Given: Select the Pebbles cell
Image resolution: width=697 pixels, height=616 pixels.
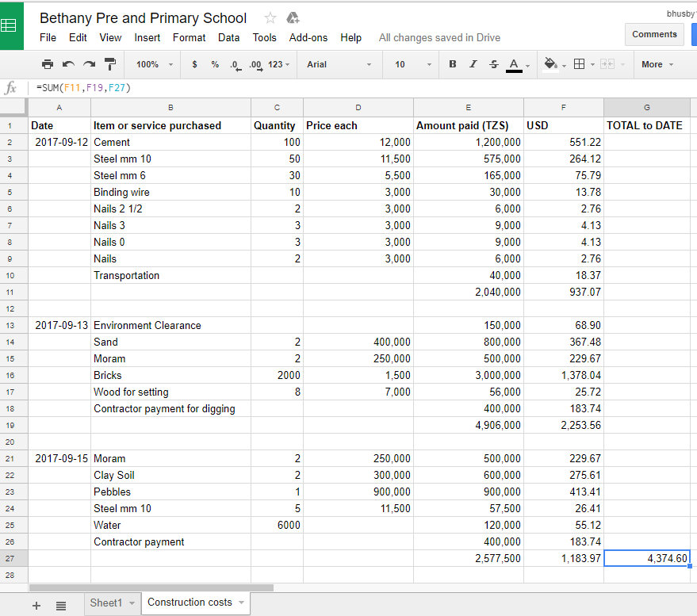Looking at the screenshot, I should (x=170, y=492).
